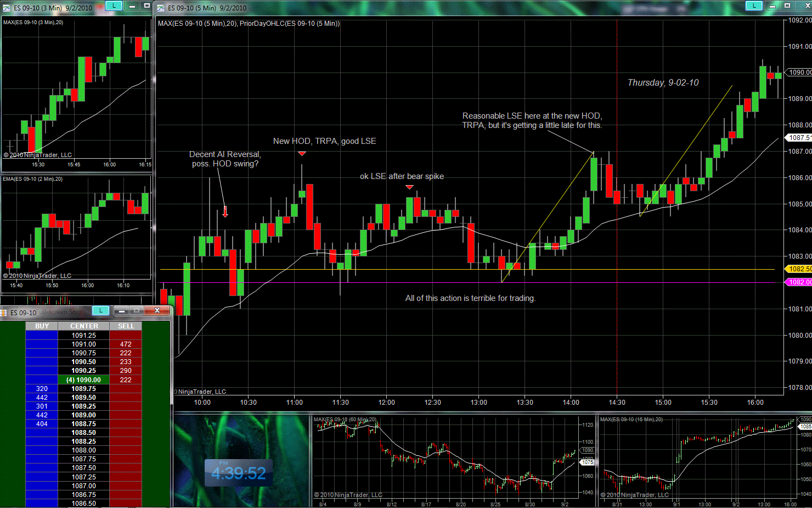Click the 4:39:52 clock widget

point(238,473)
